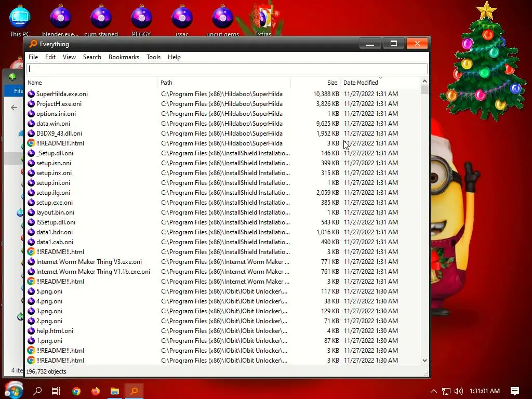Launch Firefox from the taskbar
This screenshot has width=532, height=399.
(x=96, y=391)
